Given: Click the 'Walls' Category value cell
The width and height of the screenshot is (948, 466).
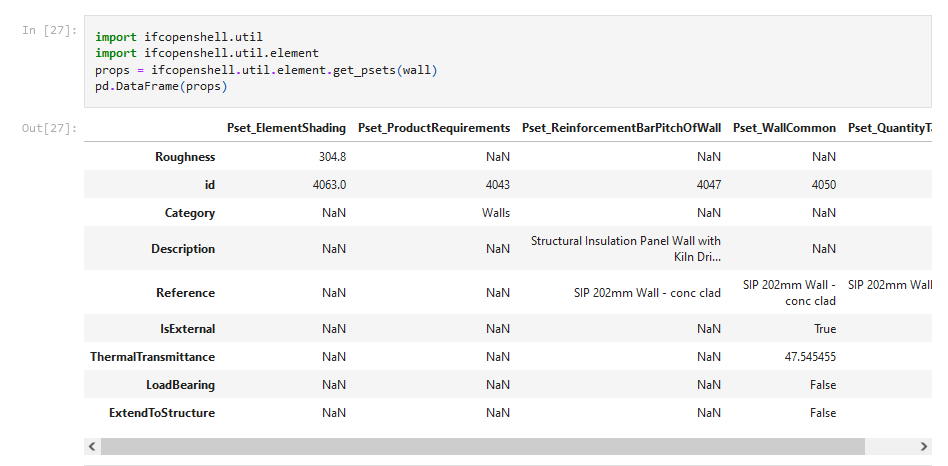Looking at the screenshot, I should pyautogui.click(x=495, y=213).
